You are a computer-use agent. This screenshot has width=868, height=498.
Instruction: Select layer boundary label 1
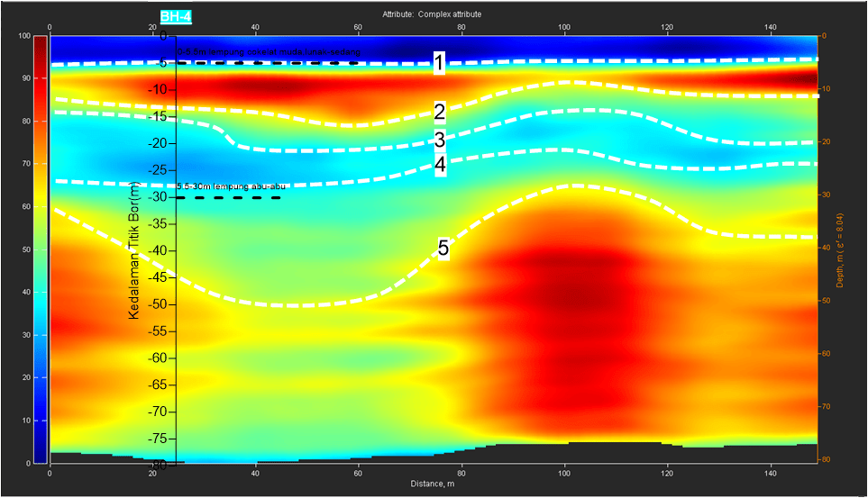point(438,62)
